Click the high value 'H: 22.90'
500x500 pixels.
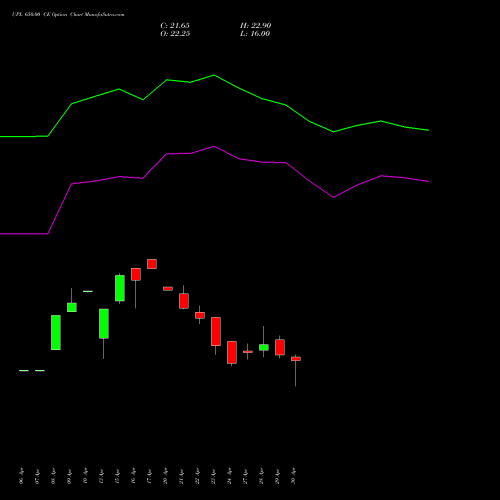(255, 26)
